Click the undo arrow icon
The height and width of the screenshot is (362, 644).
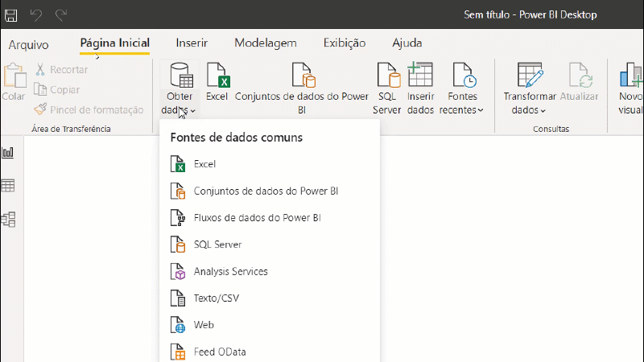(x=36, y=15)
